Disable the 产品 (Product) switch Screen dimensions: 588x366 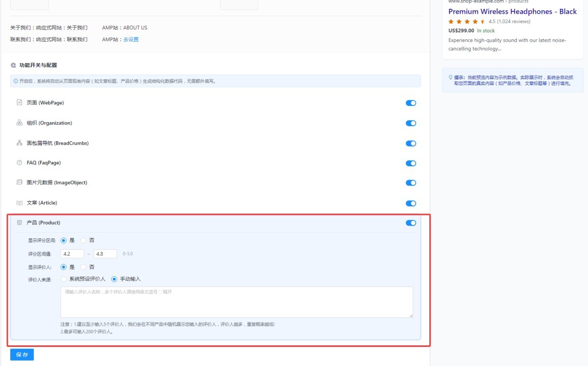pyautogui.click(x=411, y=223)
